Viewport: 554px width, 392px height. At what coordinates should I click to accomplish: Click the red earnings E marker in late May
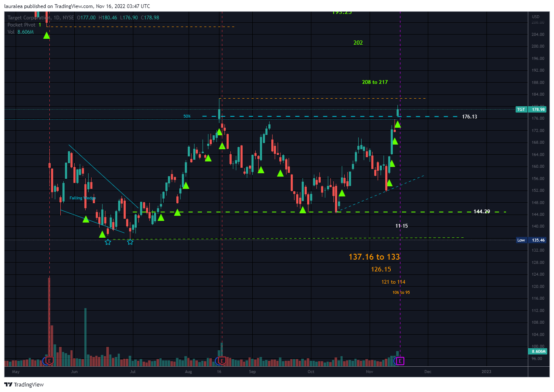point(49,361)
